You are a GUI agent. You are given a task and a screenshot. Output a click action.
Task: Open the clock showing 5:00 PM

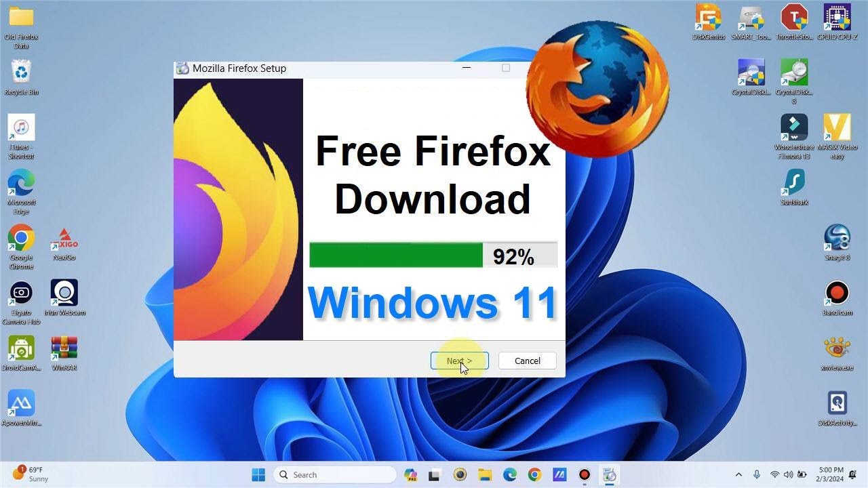(x=831, y=474)
